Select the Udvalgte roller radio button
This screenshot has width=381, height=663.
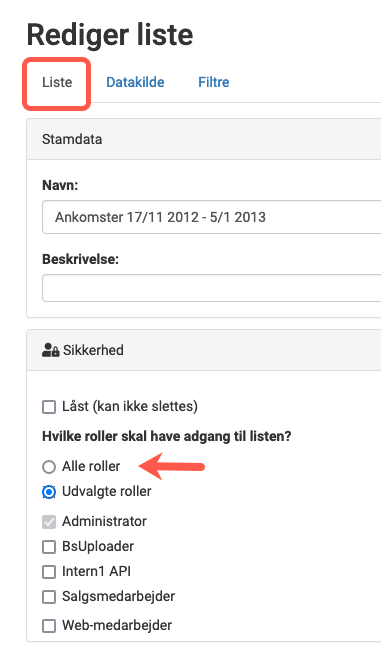pos(49,492)
